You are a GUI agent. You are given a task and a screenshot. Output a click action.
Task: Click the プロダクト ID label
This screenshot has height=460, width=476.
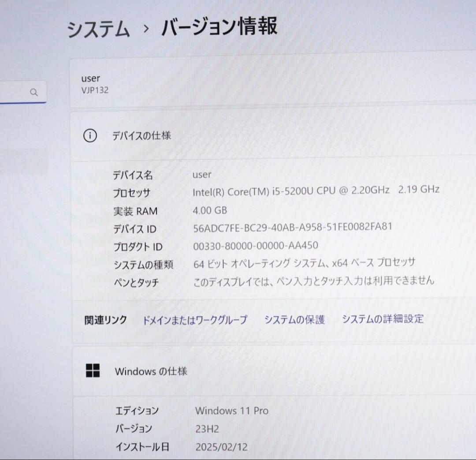(138, 247)
